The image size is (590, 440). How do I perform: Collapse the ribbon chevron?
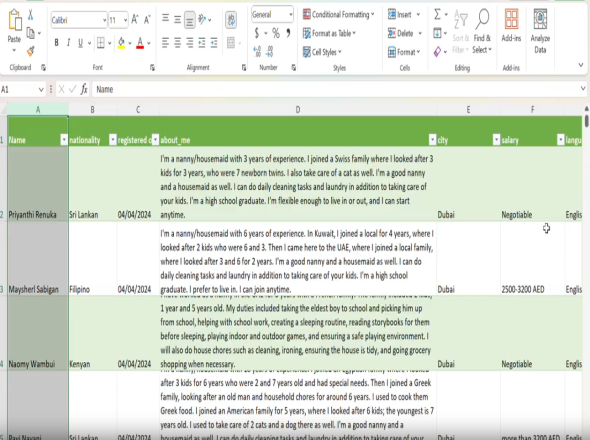point(581,65)
